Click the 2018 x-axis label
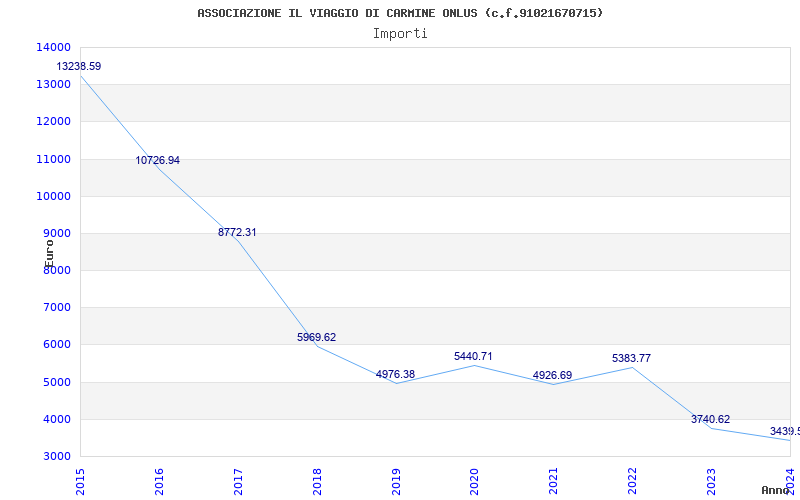This screenshot has width=800, height=500. [317, 482]
